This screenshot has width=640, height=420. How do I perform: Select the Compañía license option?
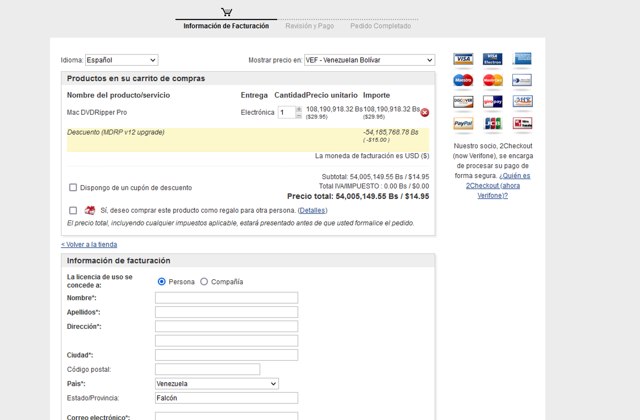point(204,282)
